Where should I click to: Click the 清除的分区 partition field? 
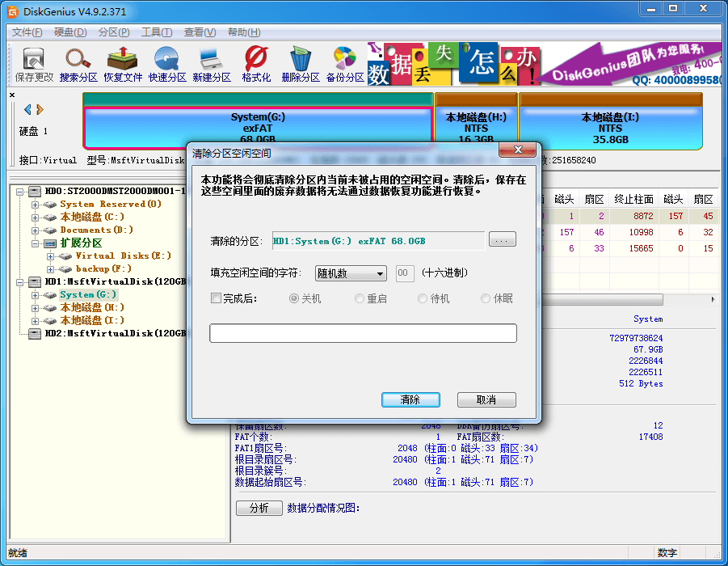378,241
